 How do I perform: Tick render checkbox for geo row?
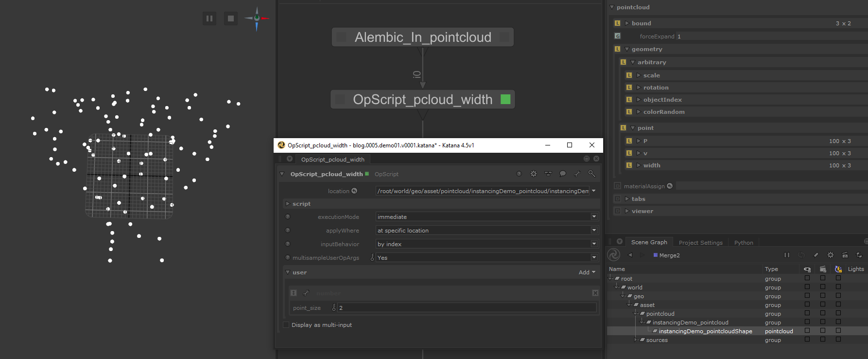pyautogui.click(x=823, y=296)
